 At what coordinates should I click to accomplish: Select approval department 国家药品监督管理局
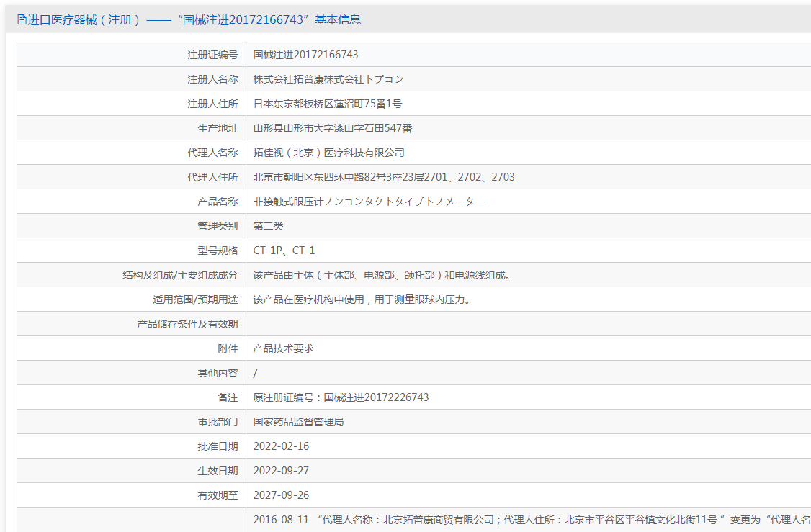point(298,423)
